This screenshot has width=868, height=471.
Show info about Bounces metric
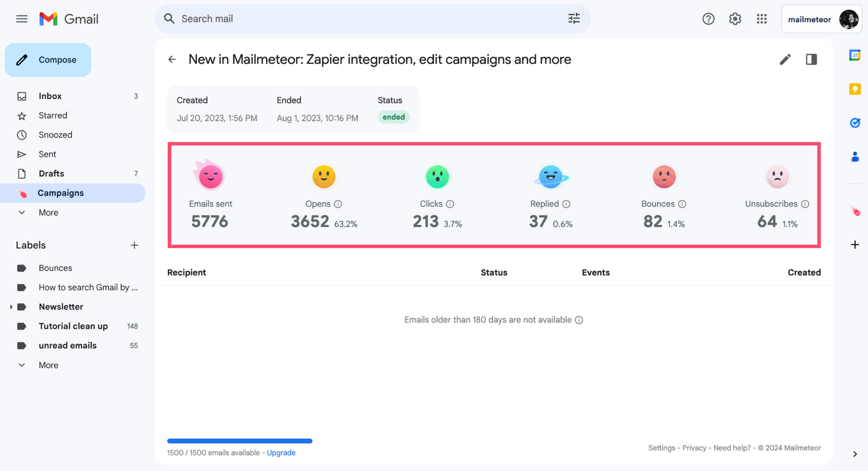coord(682,204)
